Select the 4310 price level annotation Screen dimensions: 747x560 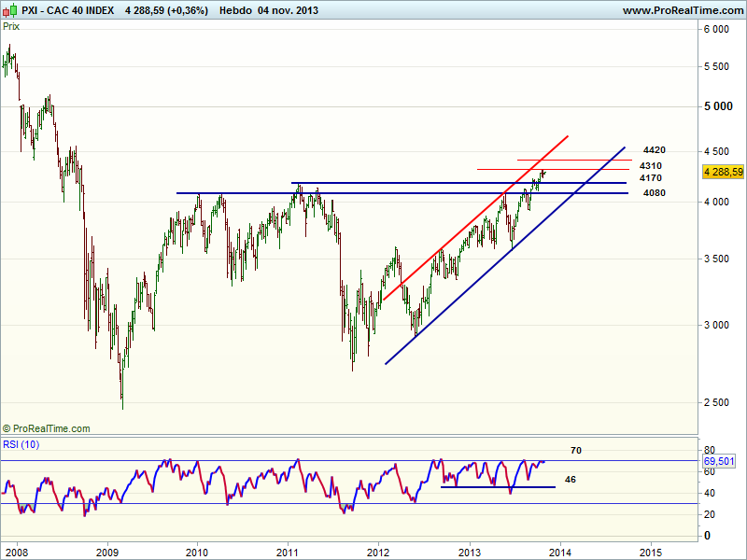(x=651, y=165)
